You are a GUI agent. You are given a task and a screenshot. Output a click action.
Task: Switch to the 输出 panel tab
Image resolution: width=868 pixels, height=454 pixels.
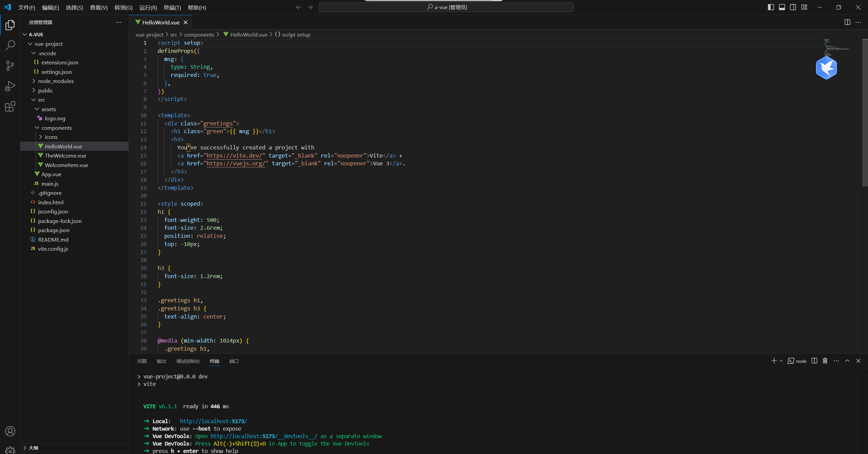[x=161, y=361]
